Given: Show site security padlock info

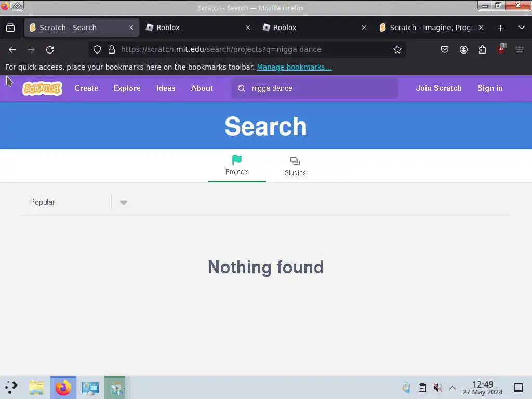Looking at the screenshot, I should pyautogui.click(x=112, y=49).
